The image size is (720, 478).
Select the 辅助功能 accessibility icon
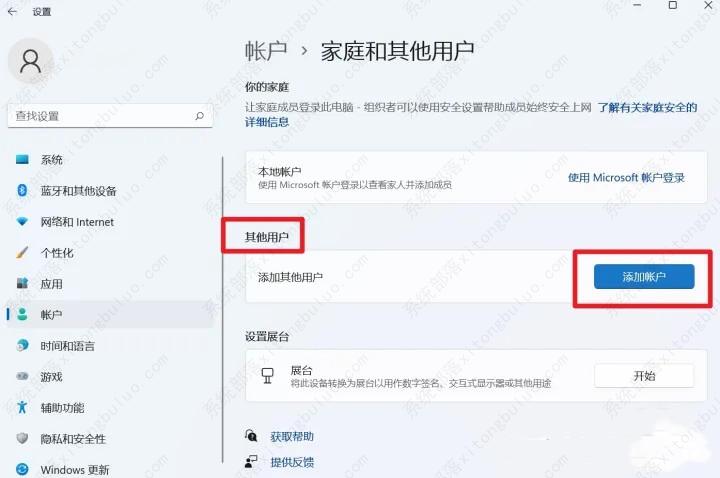pyautogui.click(x=22, y=407)
